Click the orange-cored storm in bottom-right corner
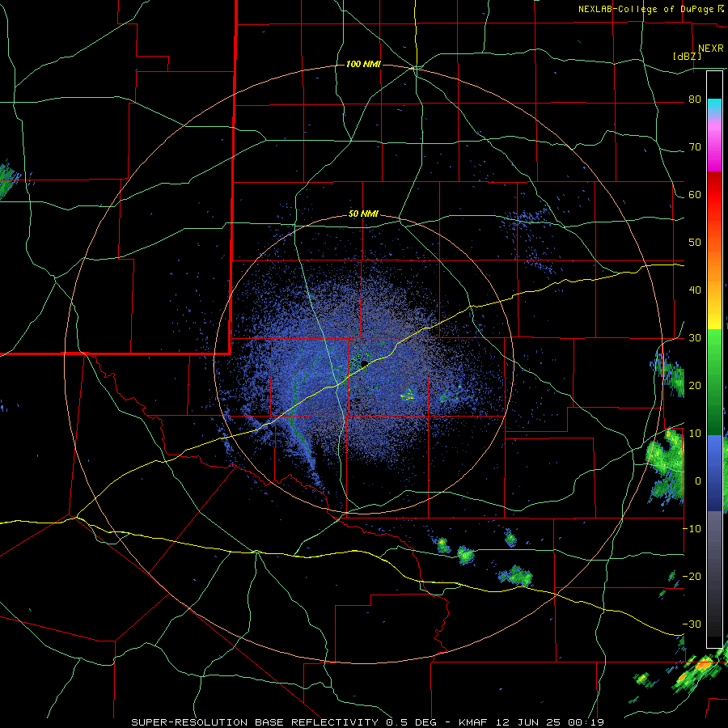Screen dimensions: 728x728 [704, 666]
